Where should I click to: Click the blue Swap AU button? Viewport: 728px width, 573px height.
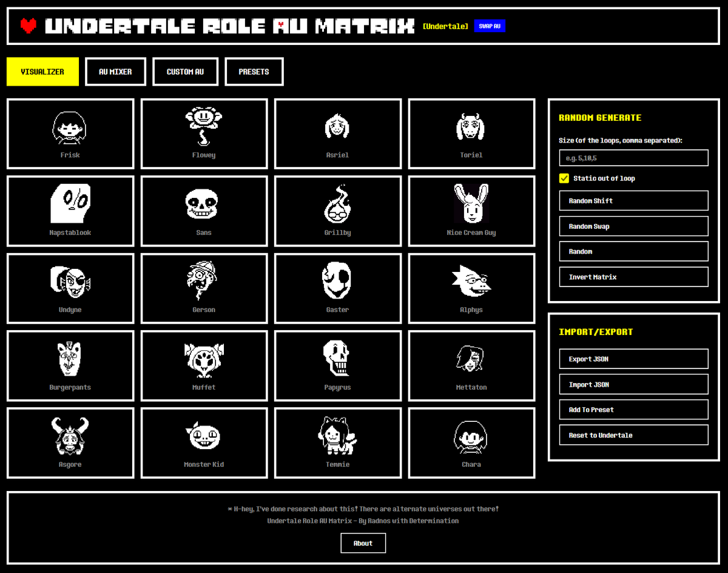(x=490, y=26)
